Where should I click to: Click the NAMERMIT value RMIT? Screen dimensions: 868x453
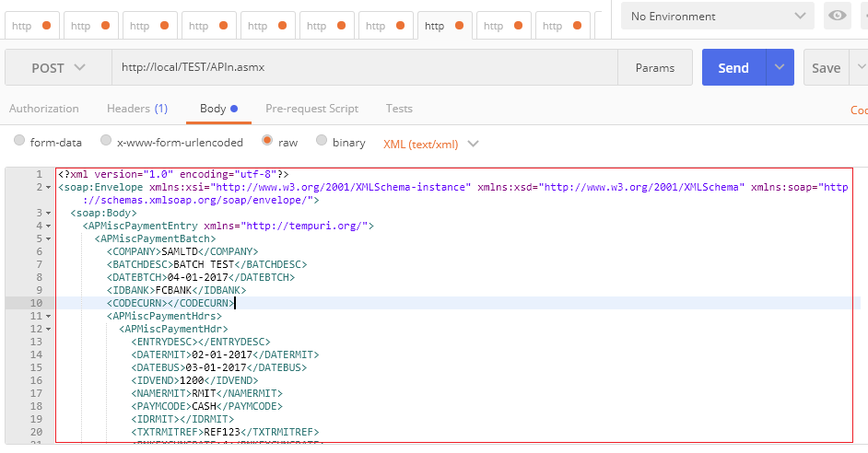[204, 393]
